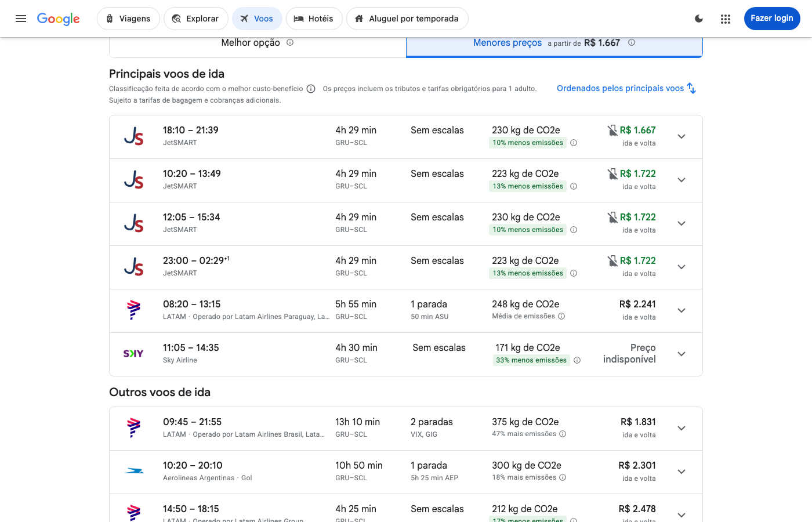
Task: Open info icon beside 33% menos emissões
Action: click(x=577, y=360)
